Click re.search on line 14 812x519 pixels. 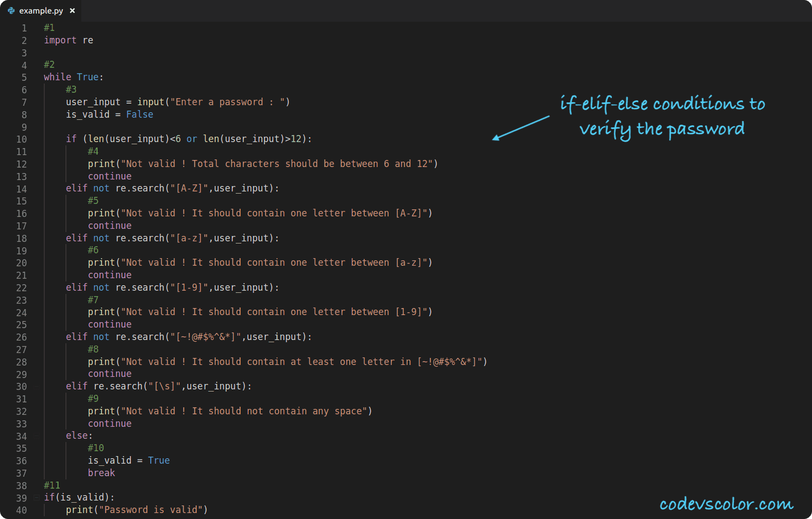pyautogui.click(x=139, y=188)
